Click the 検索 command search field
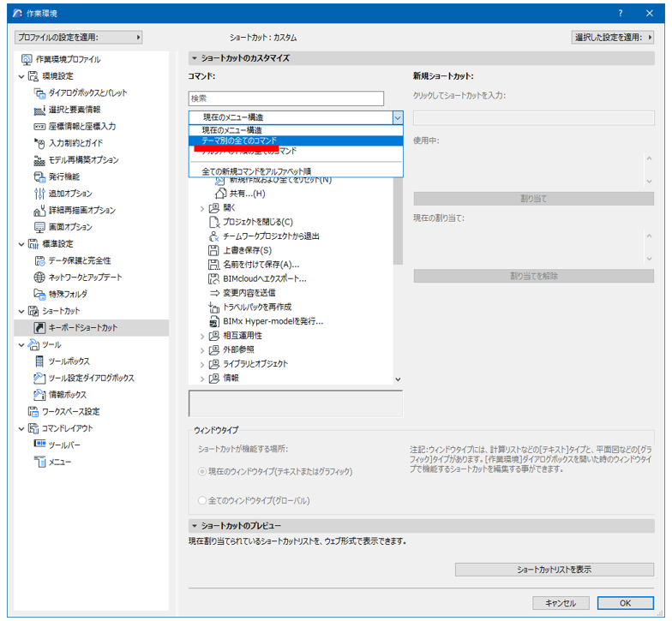The height and width of the screenshot is (621, 672). (286, 99)
